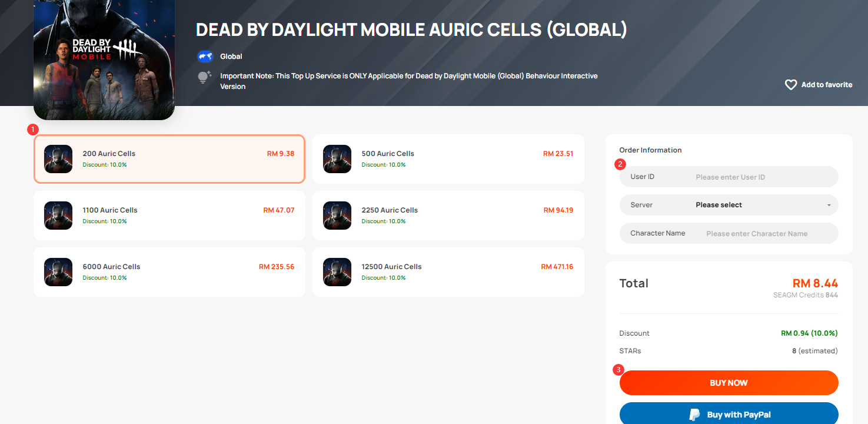Screen dimensions: 868x424
Task: Focus the User ID input field
Action: point(729,177)
